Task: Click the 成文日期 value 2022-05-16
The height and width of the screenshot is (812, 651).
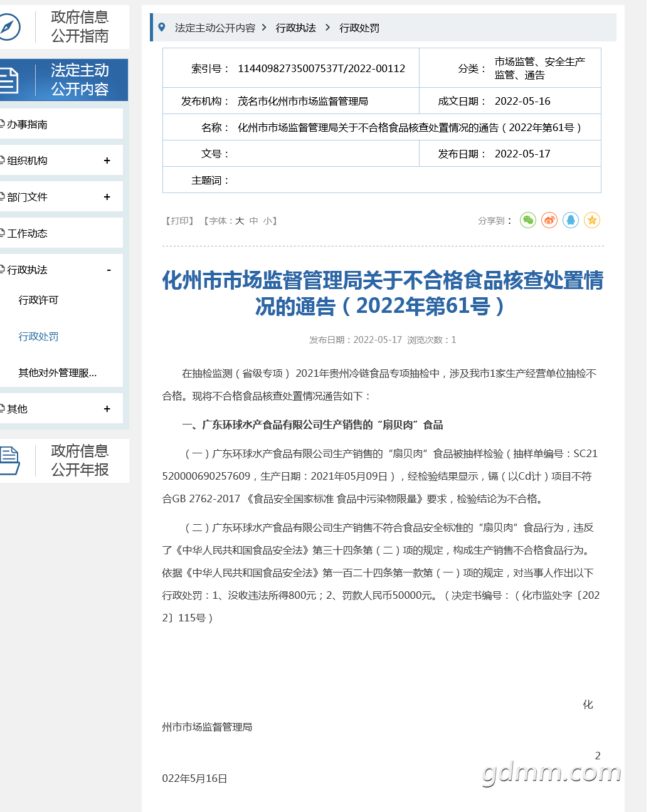Action: (x=522, y=101)
